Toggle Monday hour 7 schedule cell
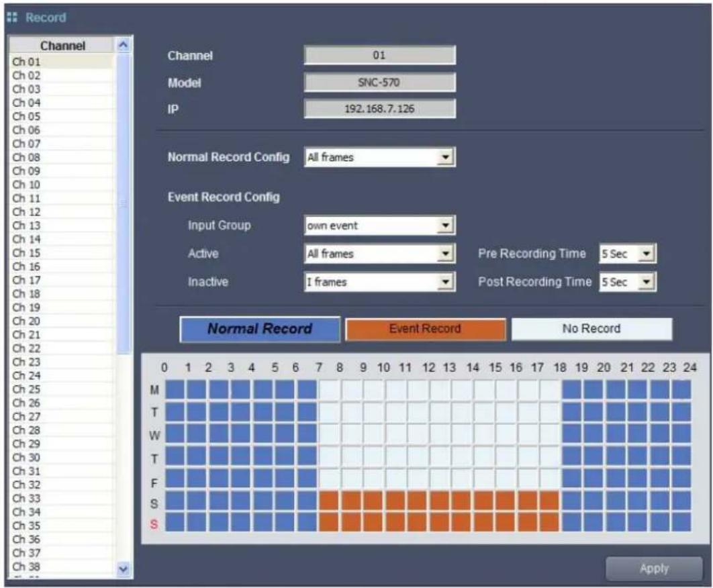This screenshot has height=588, width=713. coord(329,390)
